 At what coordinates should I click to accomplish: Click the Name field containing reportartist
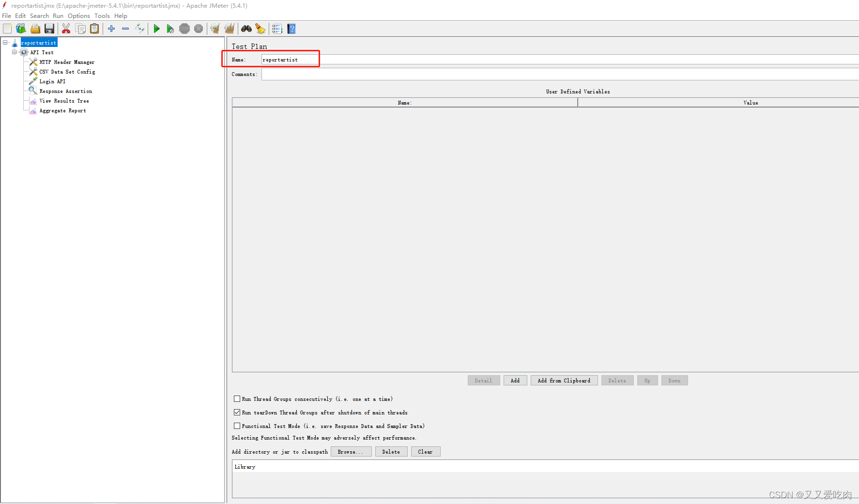coord(560,60)
